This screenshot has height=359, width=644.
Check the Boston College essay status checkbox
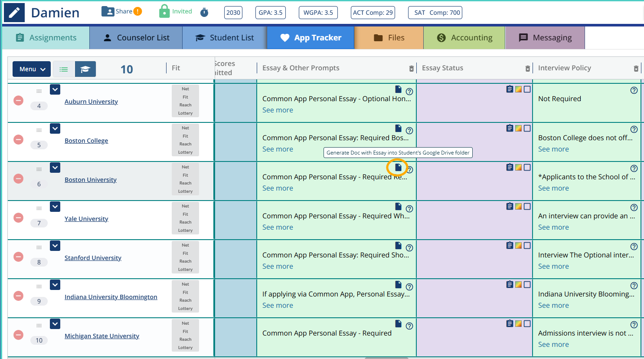[x=527, y=128]
